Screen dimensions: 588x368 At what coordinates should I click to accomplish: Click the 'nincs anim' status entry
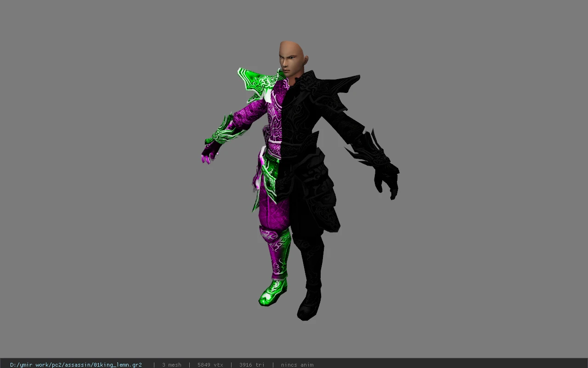point(297,365)
